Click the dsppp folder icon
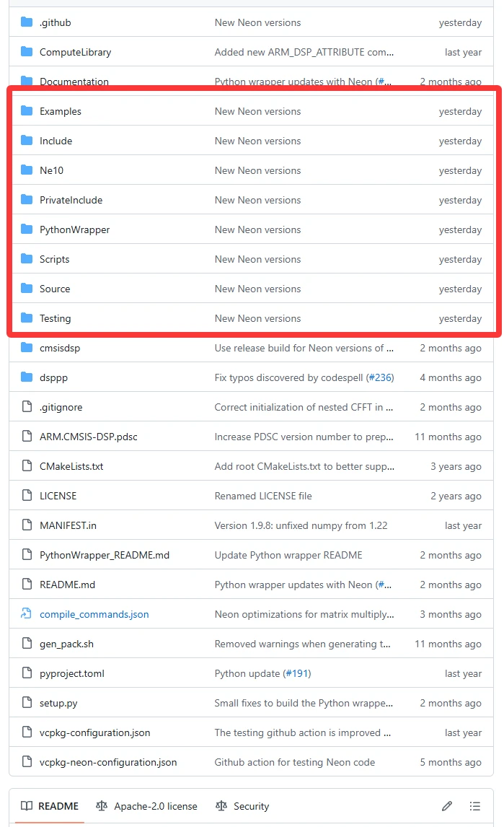This screenshot has height=827, width=504. click(27, 377)
